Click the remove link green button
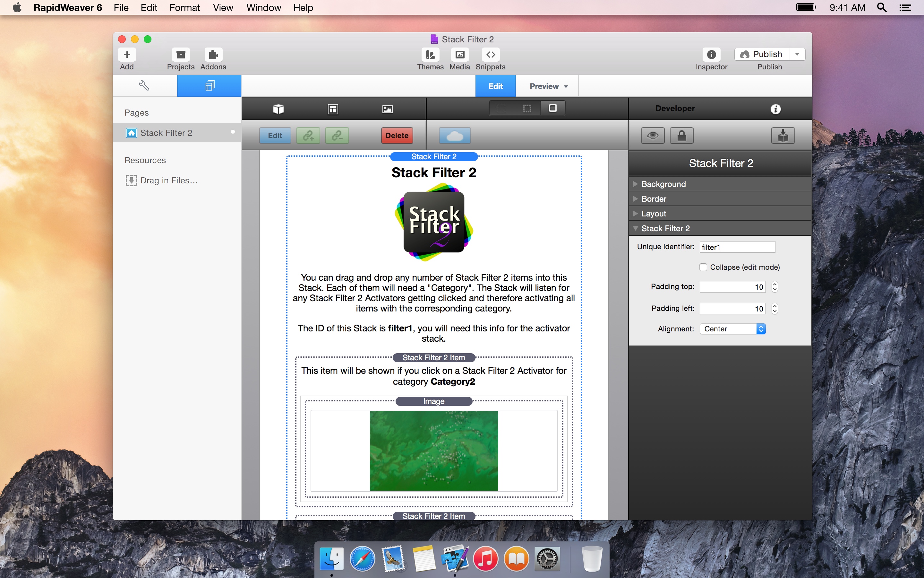 tap(337, 135)
